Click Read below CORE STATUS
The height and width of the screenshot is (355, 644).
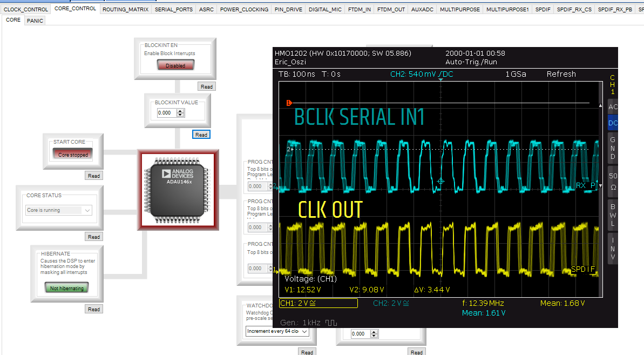[93, 237]
